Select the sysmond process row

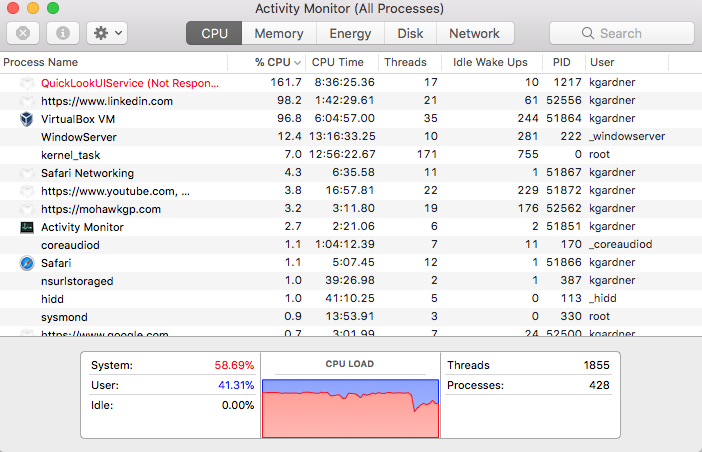click(x=351, y=317)
